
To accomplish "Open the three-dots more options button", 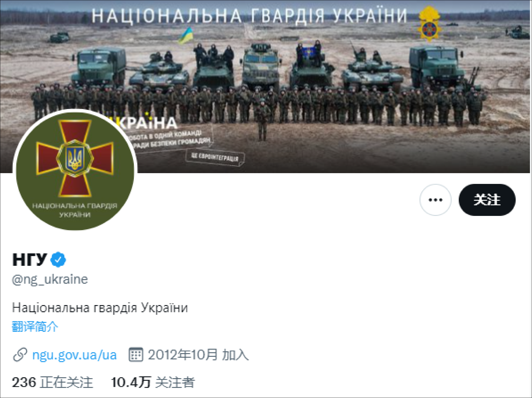I will (x=435, y=200).
